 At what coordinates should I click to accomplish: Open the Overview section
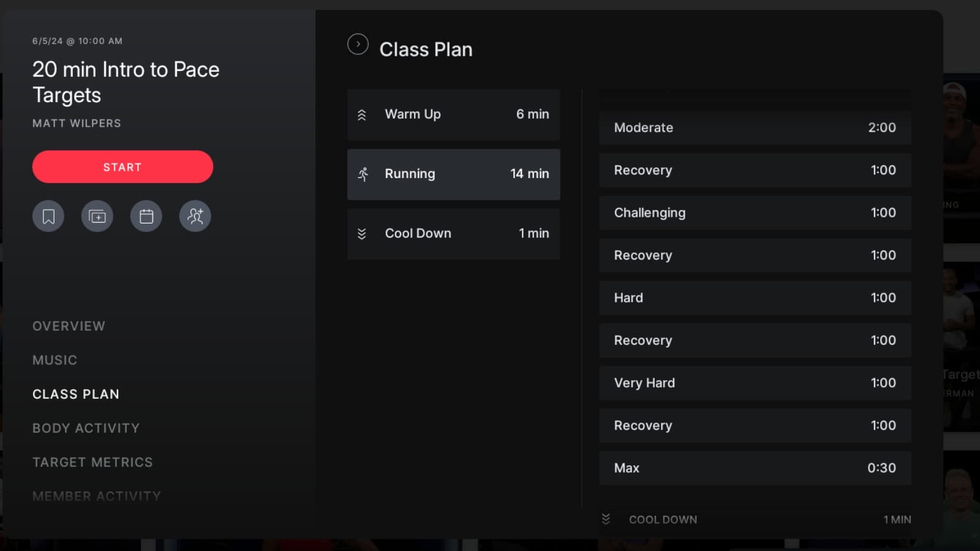pos(69,326)
